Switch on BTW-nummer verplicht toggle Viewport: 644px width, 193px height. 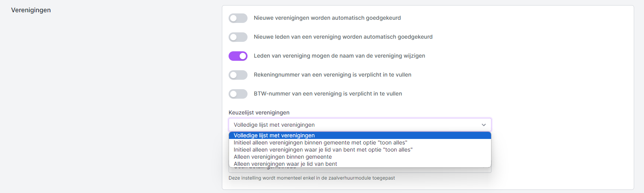pos(238,94)
